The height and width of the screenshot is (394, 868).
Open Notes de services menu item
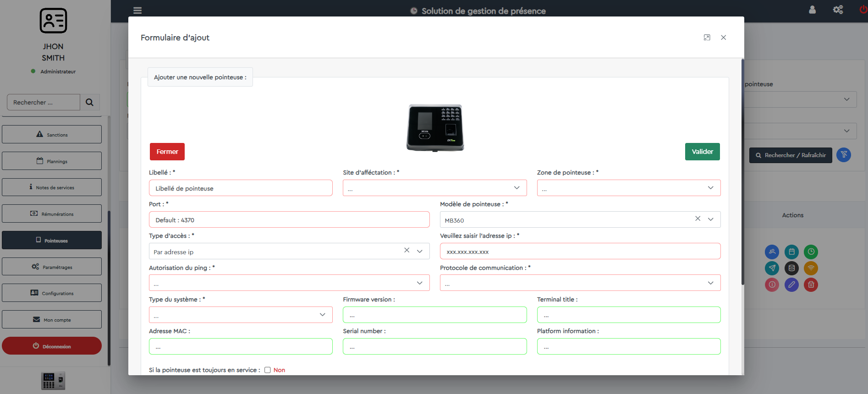pos(52,187)
